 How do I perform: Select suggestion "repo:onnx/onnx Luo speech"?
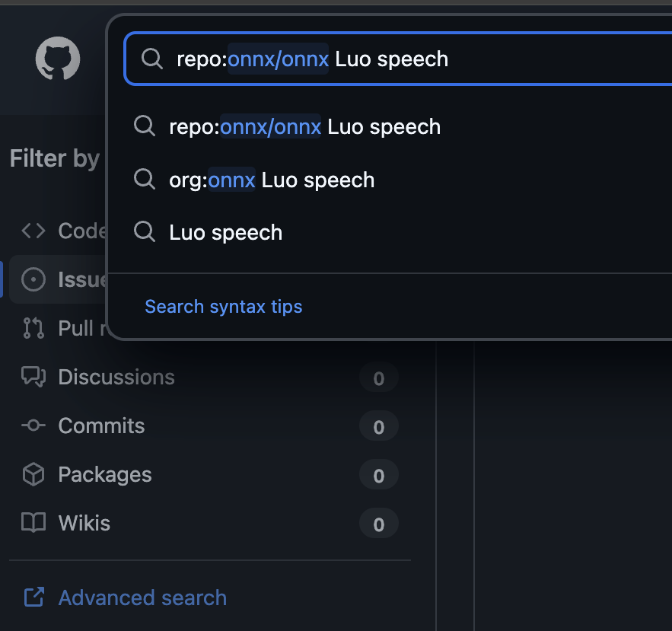click(304, 126)
